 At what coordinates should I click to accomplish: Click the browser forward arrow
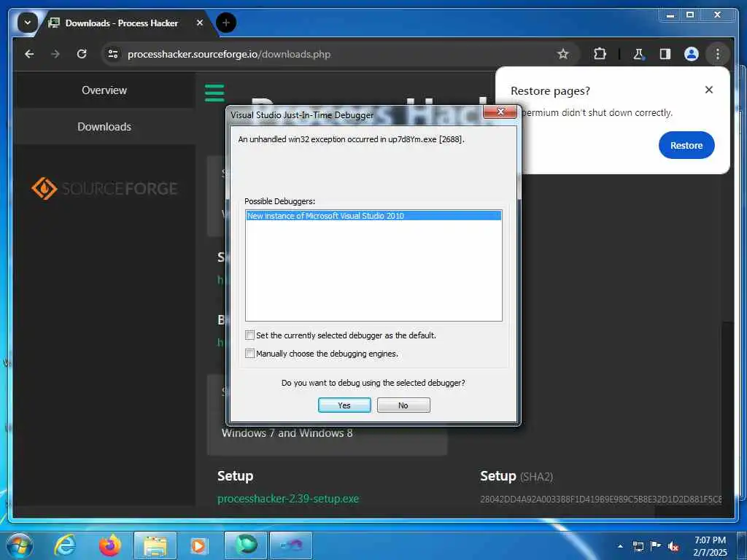[55, 54]
